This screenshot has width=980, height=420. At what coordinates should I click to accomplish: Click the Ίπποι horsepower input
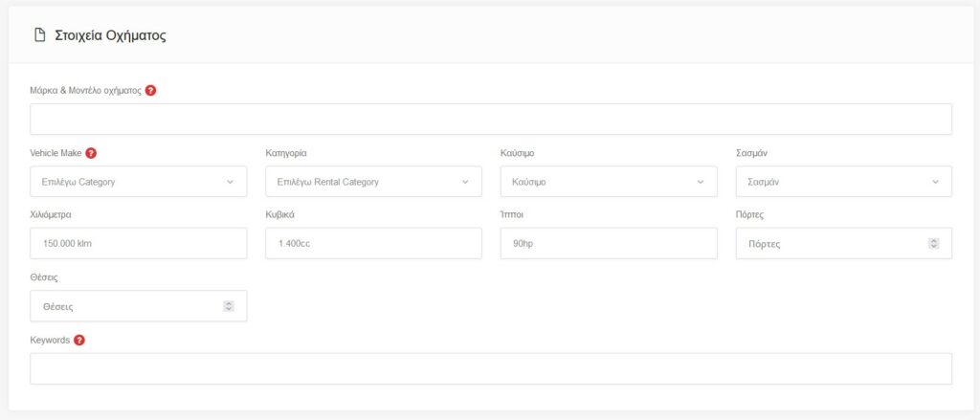[608, 244]
